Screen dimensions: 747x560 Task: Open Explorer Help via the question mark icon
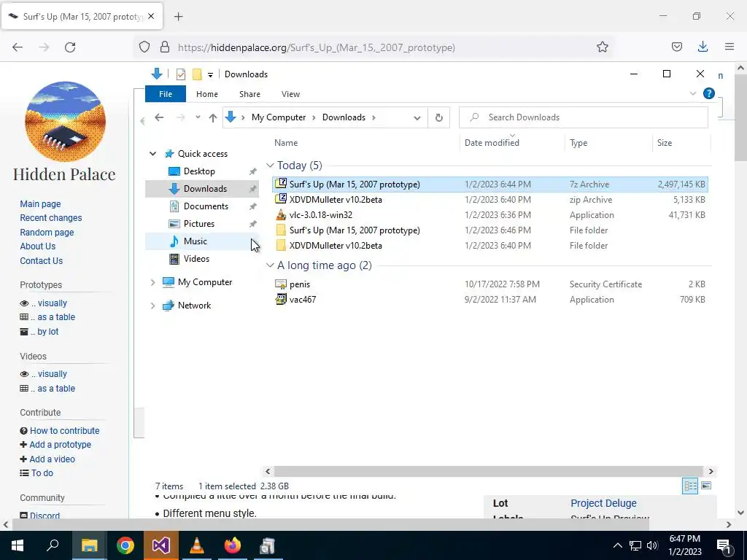(x=708, y=93)
